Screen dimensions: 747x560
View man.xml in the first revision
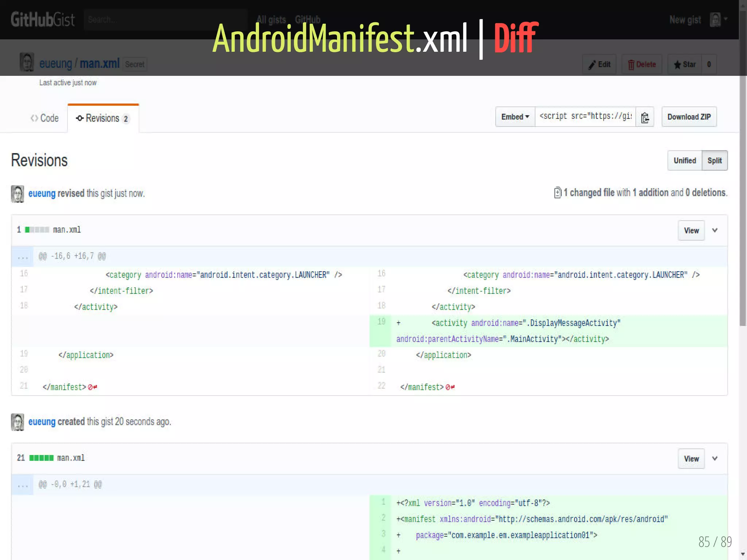pos(691,230)
